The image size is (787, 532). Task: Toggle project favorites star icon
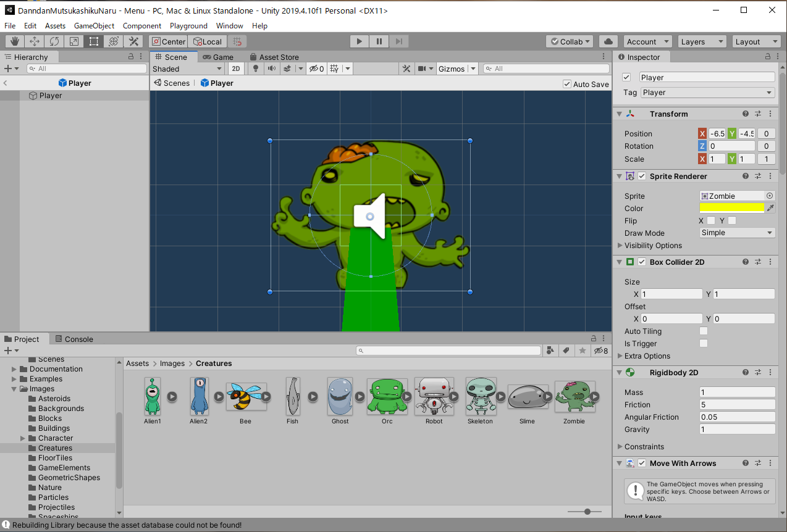tap(582, 351)
